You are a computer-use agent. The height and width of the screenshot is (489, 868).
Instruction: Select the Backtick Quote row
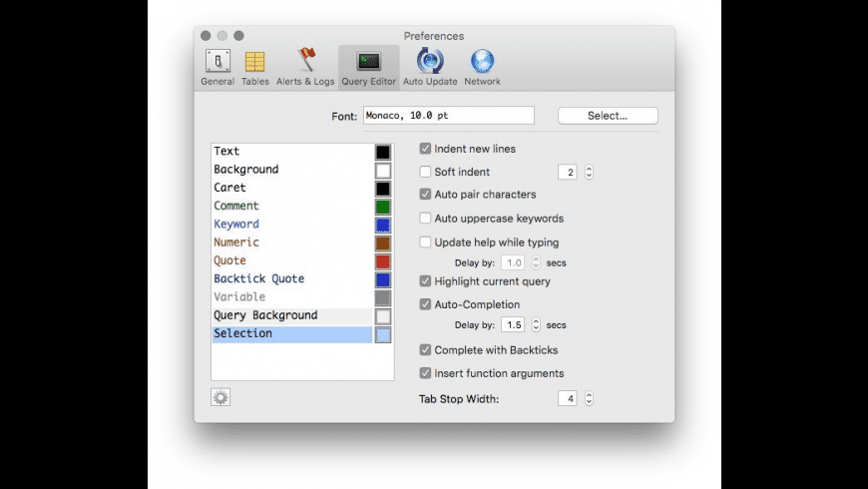(x=292, y=279)
